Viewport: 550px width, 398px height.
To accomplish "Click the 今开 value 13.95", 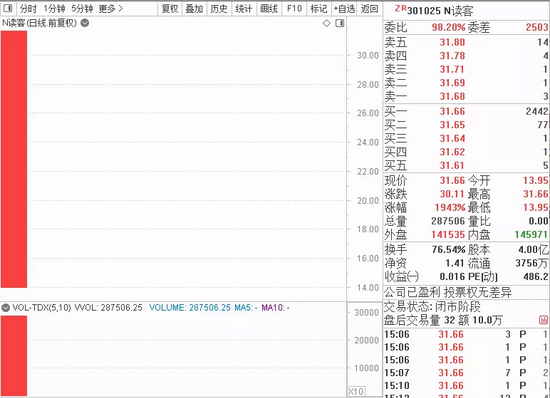I will 536,181.
